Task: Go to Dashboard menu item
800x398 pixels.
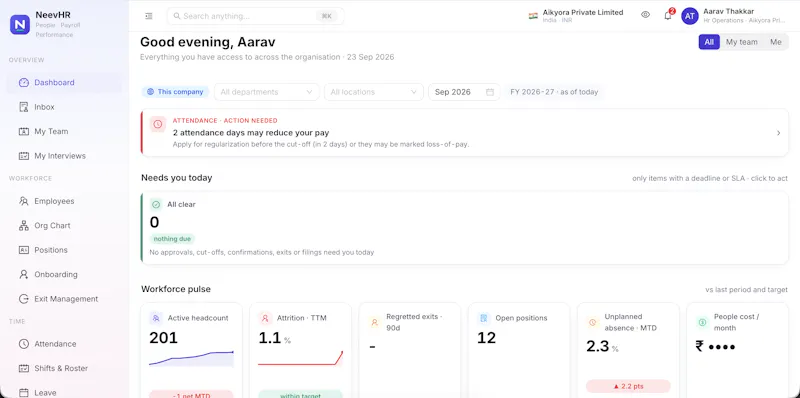Action: [x=64, y=83]
